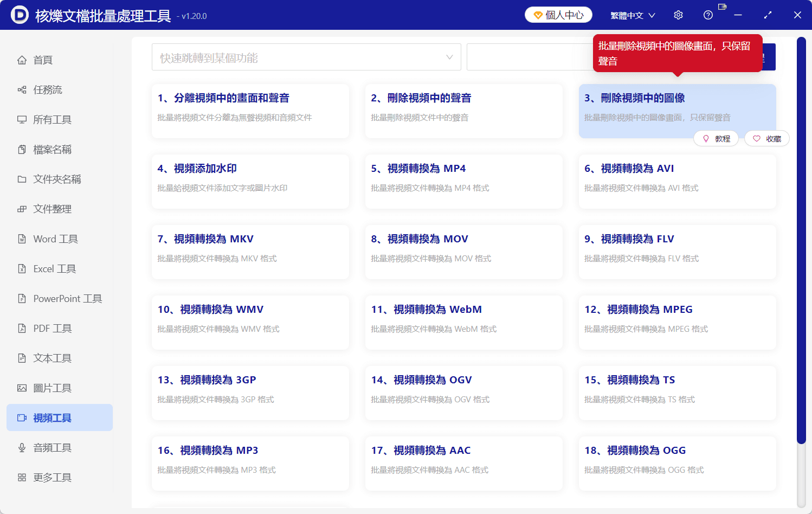The width and height of the screenshot is (812, 514).
Task: Choose 7、視頻轉換為 MKV
Action: click(x=250, y=252)
